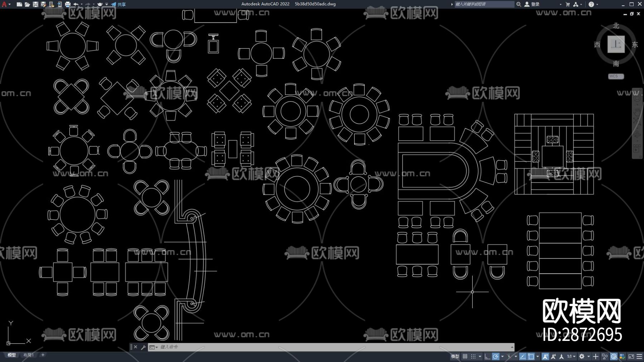644x362 pixels.
Task: Toggle hardware acceleration icon
Action: click(614, 357)
